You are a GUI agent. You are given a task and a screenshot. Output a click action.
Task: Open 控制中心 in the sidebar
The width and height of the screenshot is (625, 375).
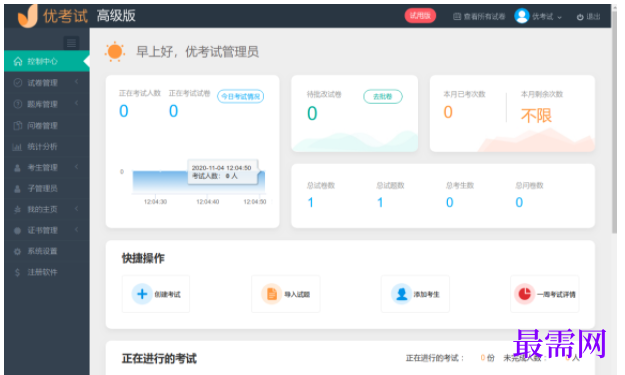[x=47, y=61]
